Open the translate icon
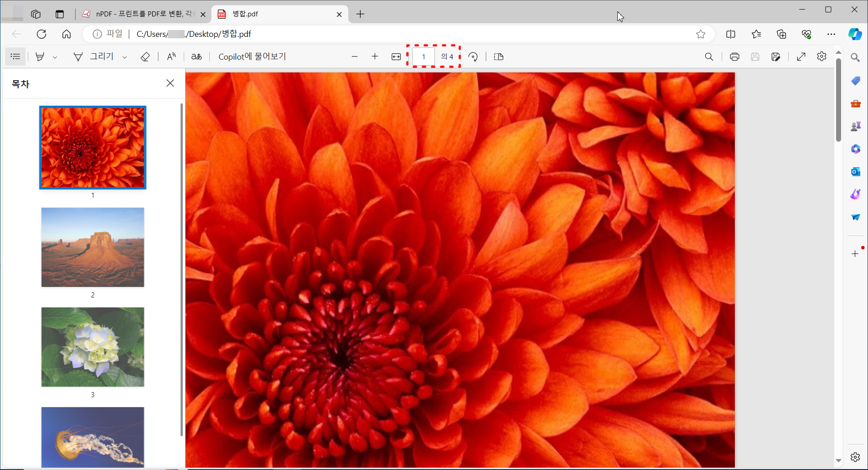Image resolution: width=868 pixels, height=470 pixels. pos(196,56)
